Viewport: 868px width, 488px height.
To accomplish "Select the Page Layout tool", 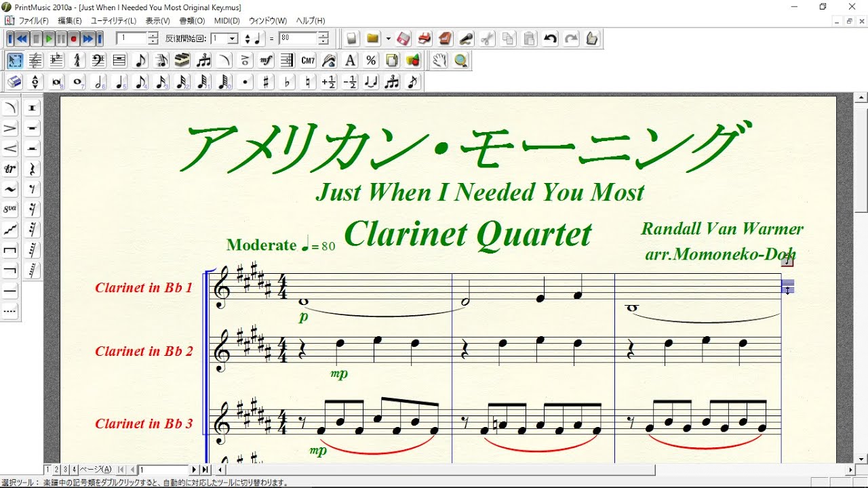I will pyautogui.click(x=393, y=60).
